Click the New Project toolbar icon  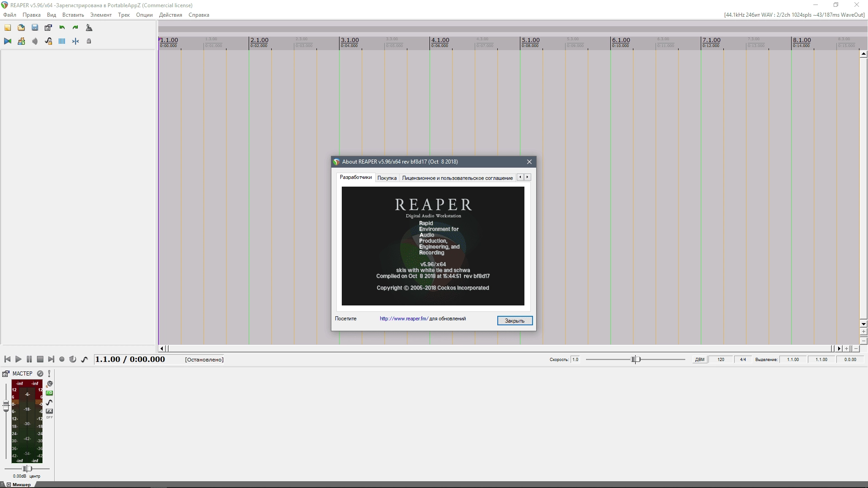point(8,28)
